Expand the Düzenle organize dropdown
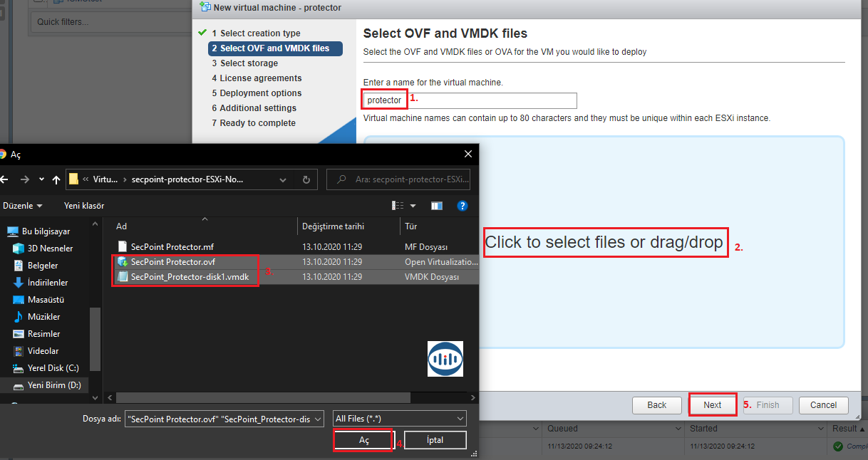Viewport: 868px width, 460px height. pos(23,206)
